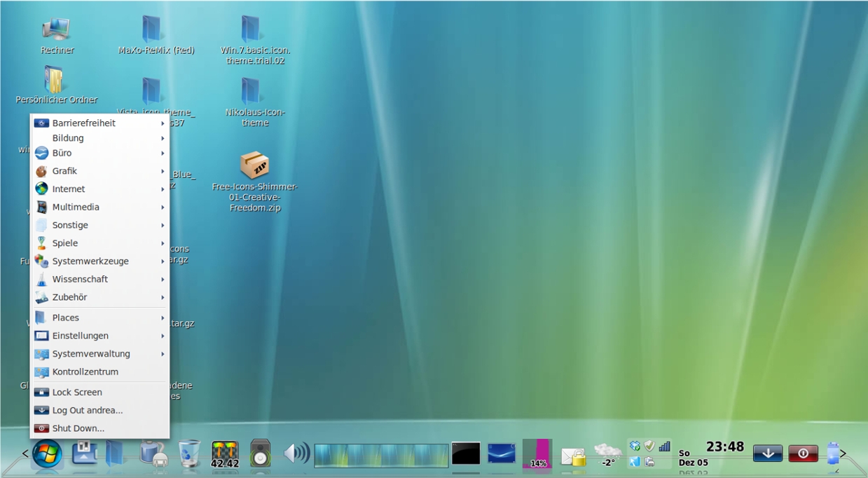
Task: Click the signal bars tray icon
Action: point(664,446)
